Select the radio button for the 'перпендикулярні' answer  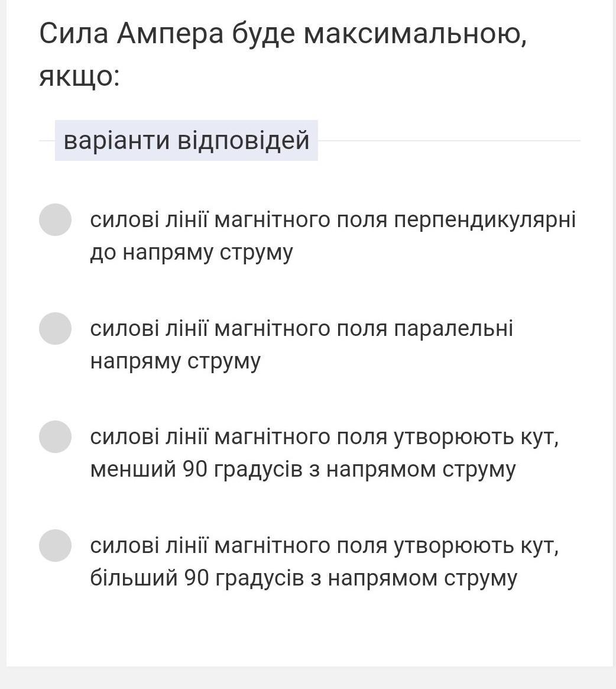pos(55,219)
